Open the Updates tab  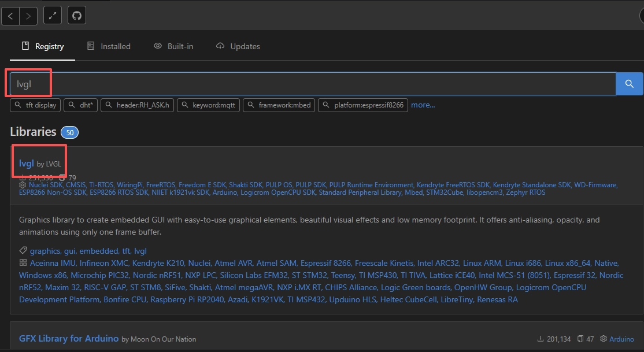(x=238, y=46)
